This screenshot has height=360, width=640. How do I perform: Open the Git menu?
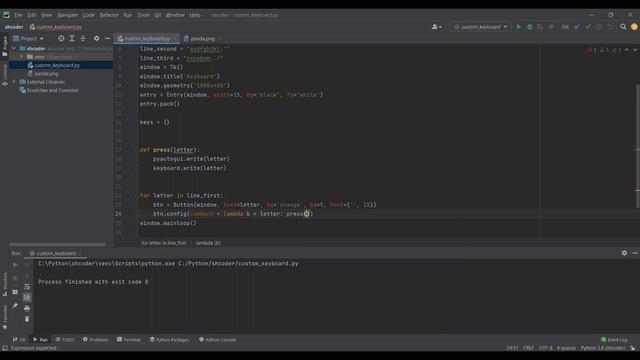click(158, 15)
